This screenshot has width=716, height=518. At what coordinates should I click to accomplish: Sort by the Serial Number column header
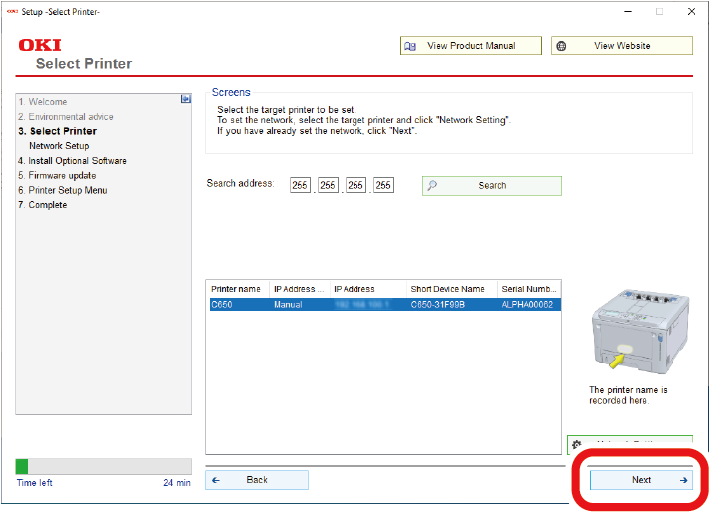(527, 289)
